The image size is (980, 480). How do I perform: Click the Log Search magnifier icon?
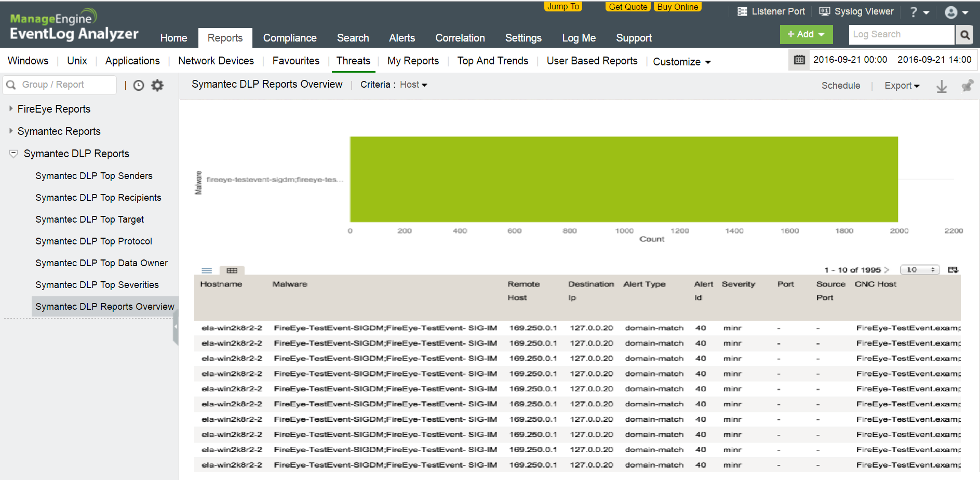click(965, 35)
